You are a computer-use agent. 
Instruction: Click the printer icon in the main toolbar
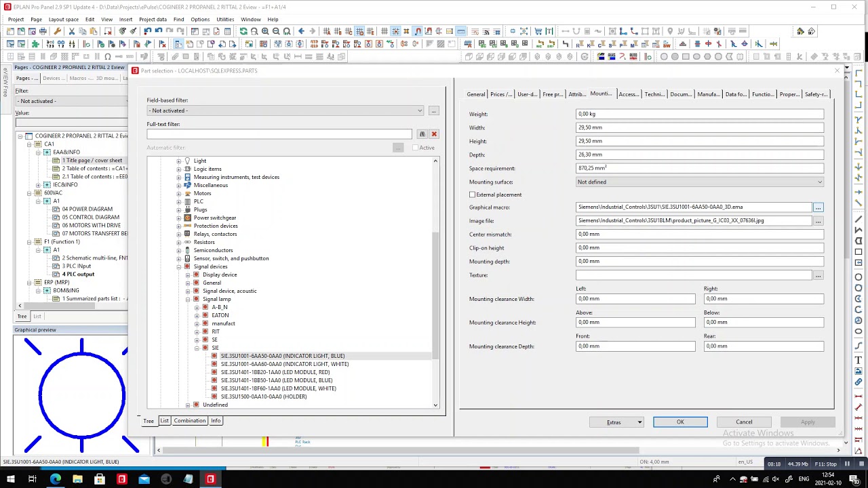43,31
